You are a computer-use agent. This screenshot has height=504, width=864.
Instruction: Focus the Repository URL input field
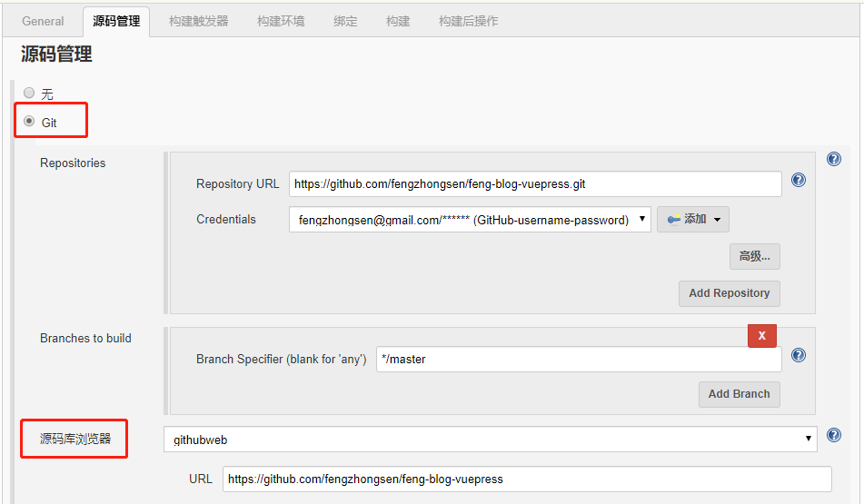(535, 183)
